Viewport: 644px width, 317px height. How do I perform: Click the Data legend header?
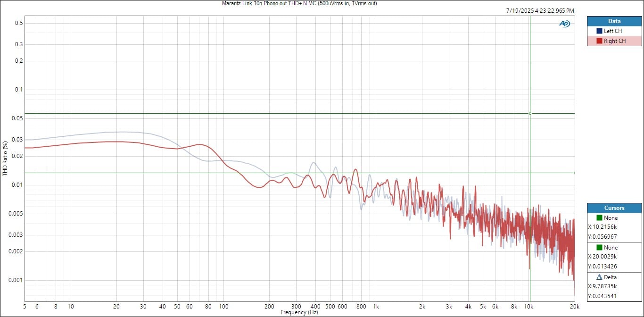614,21
